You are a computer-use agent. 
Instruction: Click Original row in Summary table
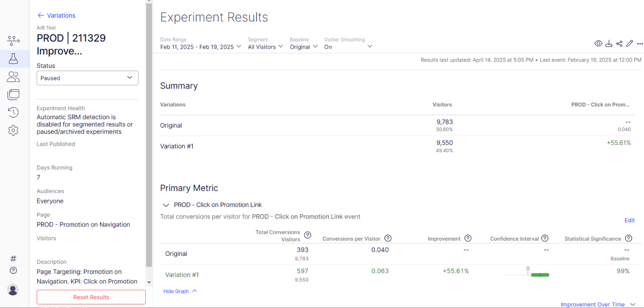coord(397,125)
